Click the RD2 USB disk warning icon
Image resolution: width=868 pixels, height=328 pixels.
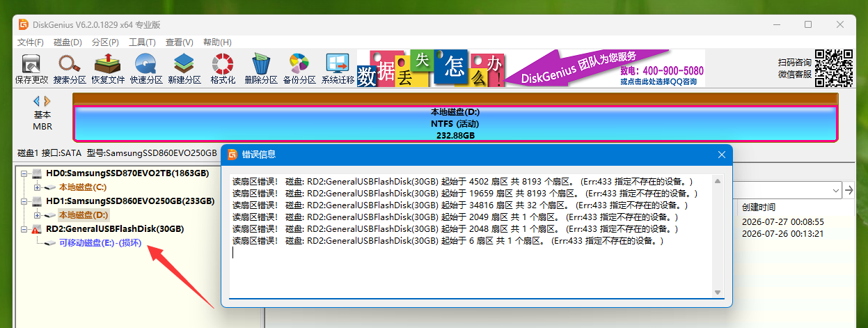38,229
